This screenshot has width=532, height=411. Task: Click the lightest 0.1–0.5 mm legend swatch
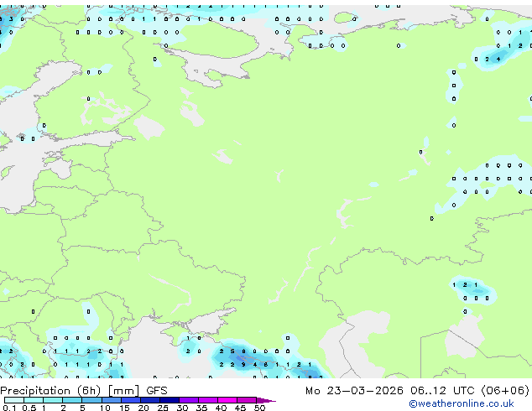coord(14,400)
